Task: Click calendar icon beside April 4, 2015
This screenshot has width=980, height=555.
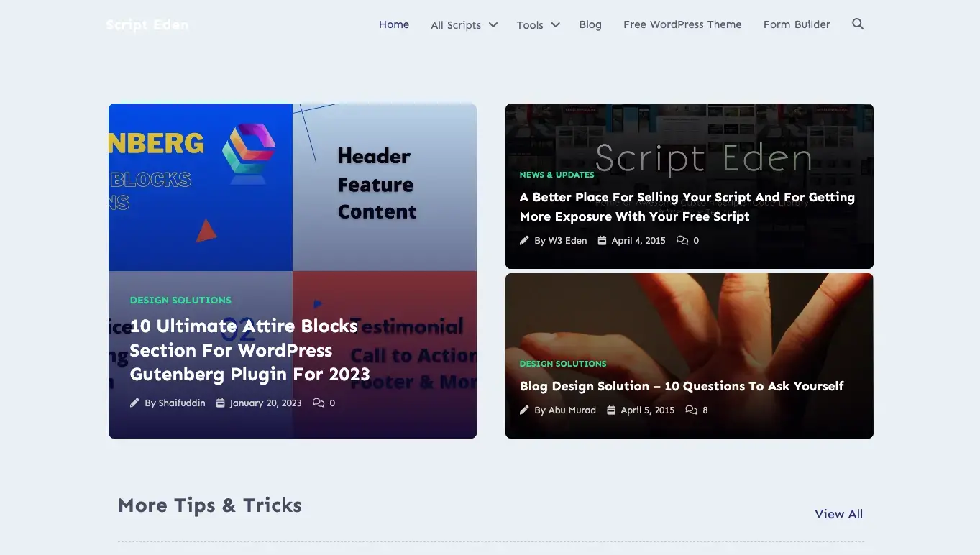Action: (603, 241)
